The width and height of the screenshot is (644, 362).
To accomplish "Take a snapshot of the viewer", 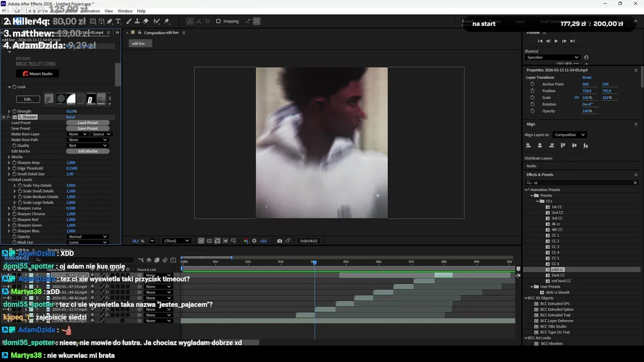I will 280,241.
